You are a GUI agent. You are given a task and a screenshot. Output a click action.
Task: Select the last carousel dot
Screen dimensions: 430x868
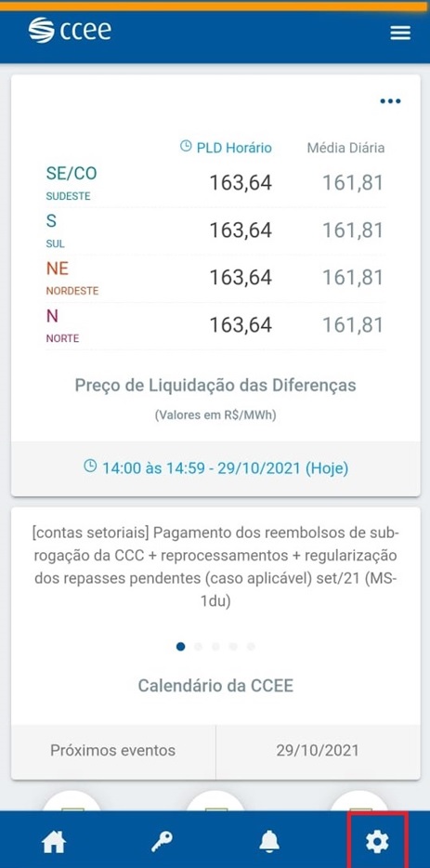[x=251, y=647]
